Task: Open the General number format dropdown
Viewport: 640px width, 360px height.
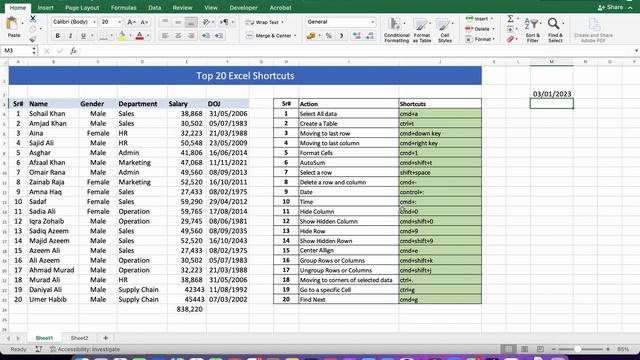Action: [373, 22]
